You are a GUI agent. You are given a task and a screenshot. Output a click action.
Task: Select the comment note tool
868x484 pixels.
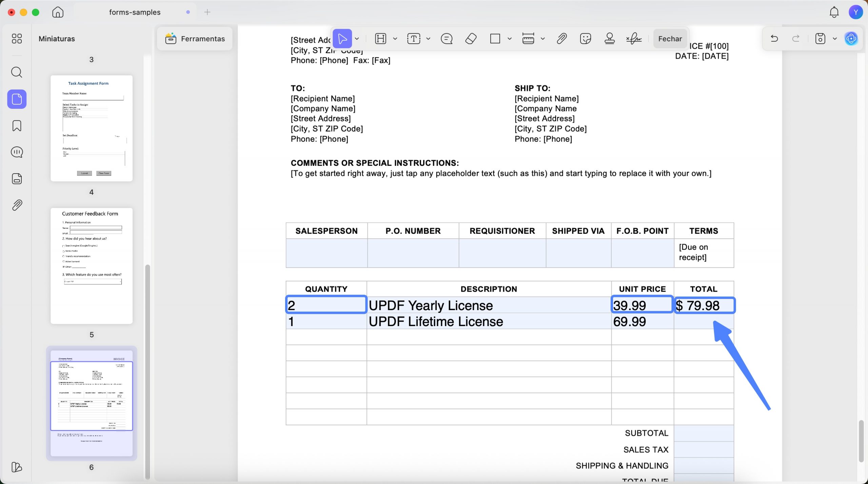coord(446,39)
